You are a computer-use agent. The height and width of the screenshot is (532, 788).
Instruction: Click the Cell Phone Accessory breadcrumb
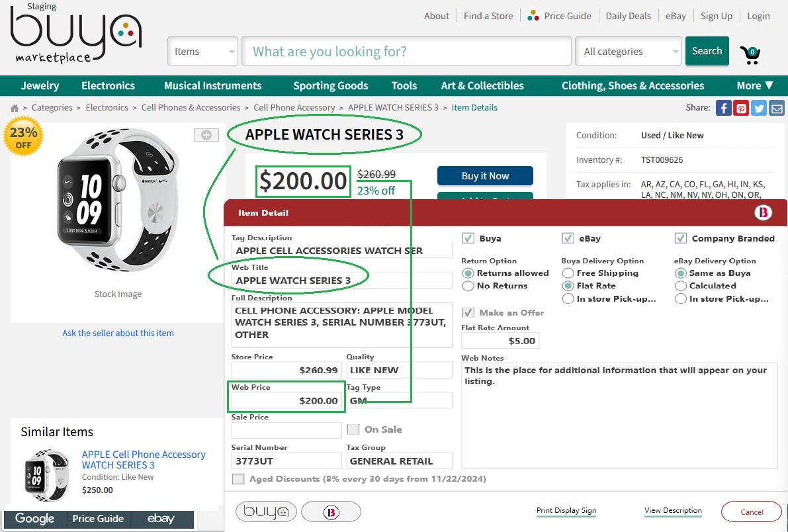tap(294, 108)
